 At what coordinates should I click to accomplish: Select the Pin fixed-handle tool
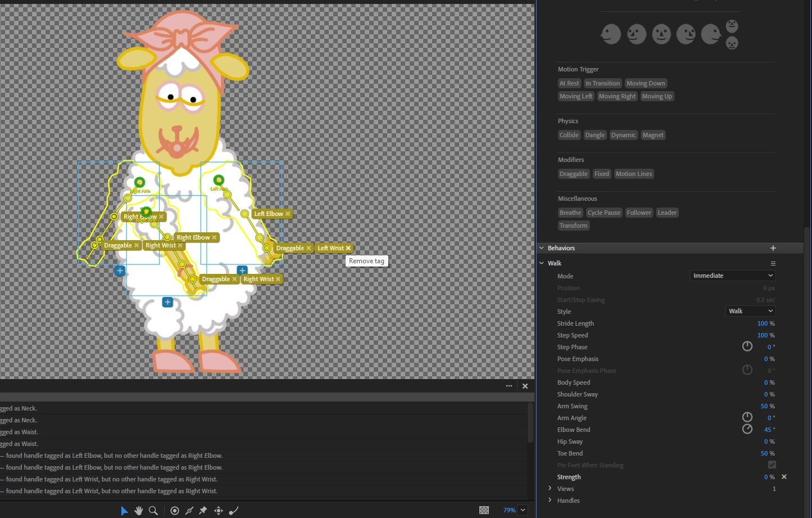click(203, 511)
